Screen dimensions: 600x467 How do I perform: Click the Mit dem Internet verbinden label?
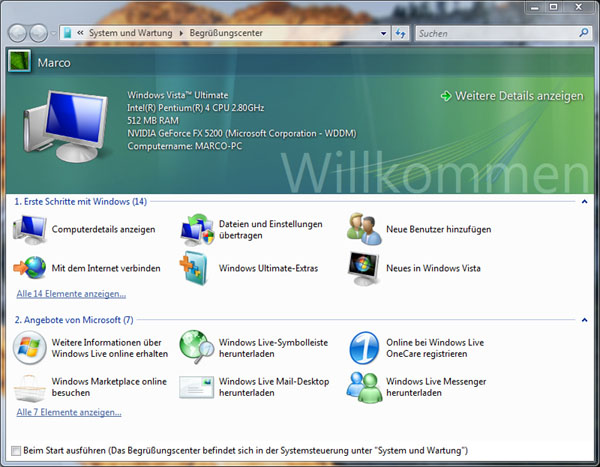(106, 268)
